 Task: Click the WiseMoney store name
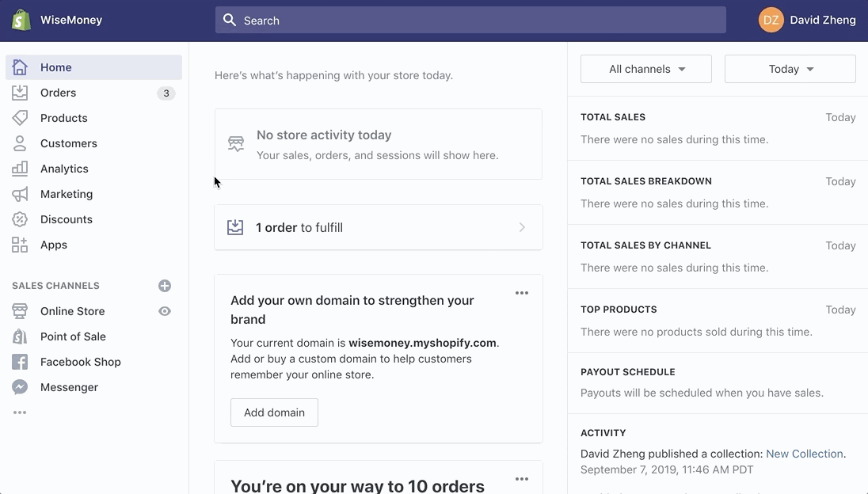(71, 20)
